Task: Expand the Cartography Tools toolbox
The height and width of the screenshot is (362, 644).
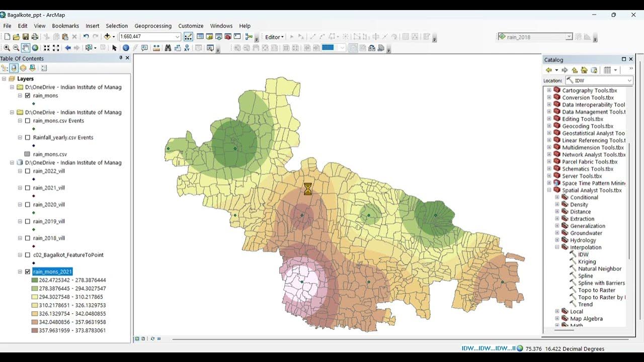Action: point(549,90)
